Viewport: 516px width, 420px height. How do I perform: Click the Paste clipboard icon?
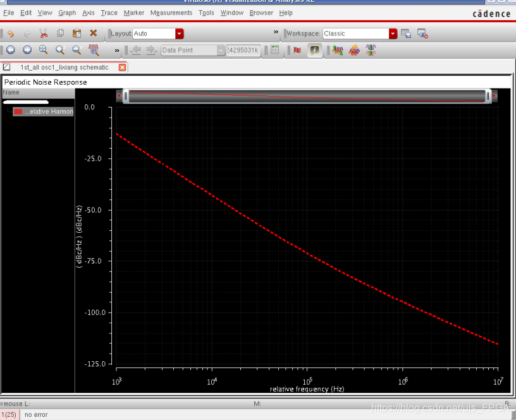tap(77, 34)
